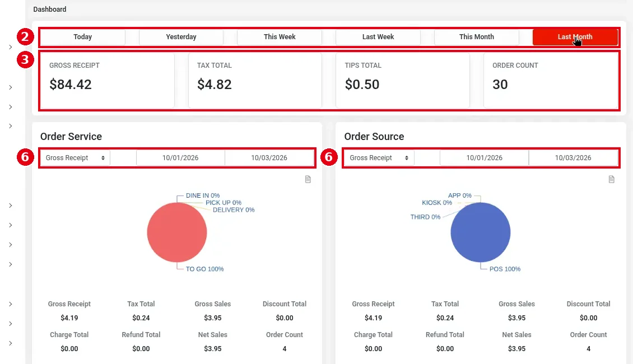
Task: Click Order Service Tax Total $0.24 value
Action: (x=141, y=318)
